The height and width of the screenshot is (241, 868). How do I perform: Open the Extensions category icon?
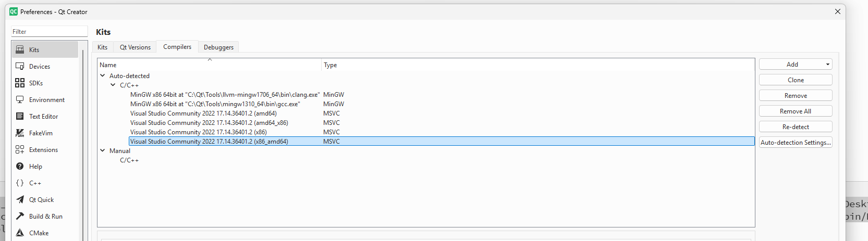(20, 149)
